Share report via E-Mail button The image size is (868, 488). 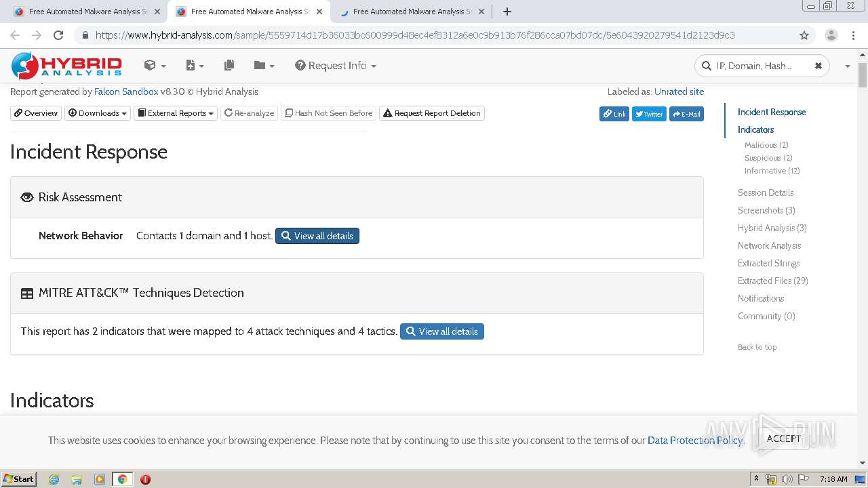pos(686,114)
